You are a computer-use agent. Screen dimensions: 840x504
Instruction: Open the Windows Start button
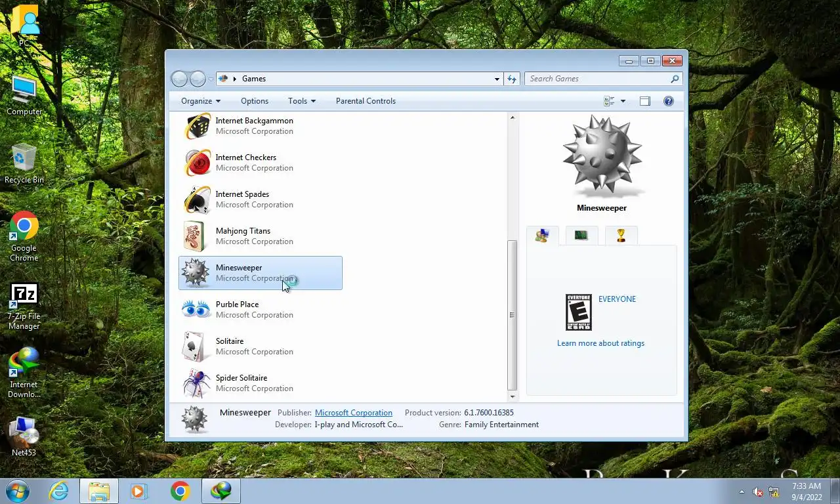[18, 491]
